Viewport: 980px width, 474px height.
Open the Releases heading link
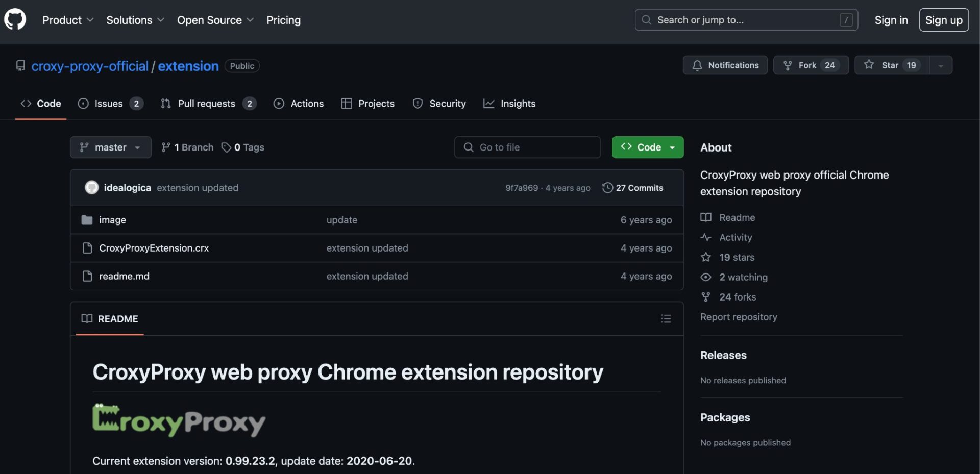click(723, 355)
